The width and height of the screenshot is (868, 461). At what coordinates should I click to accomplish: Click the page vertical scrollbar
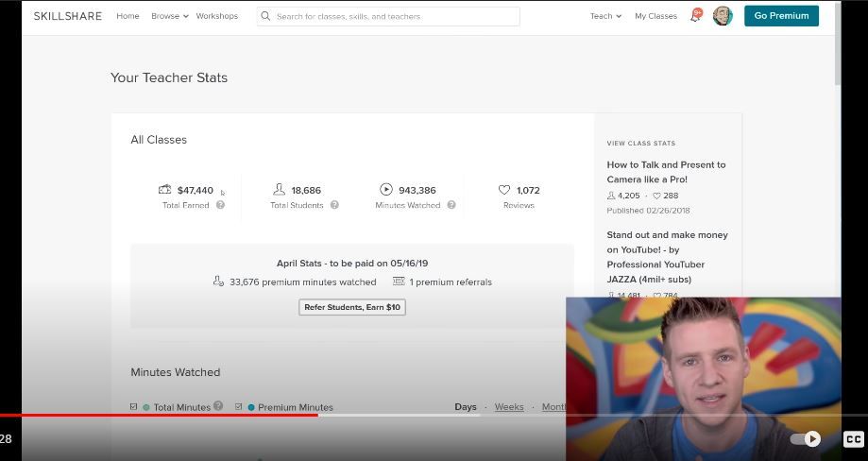point(838,43)
